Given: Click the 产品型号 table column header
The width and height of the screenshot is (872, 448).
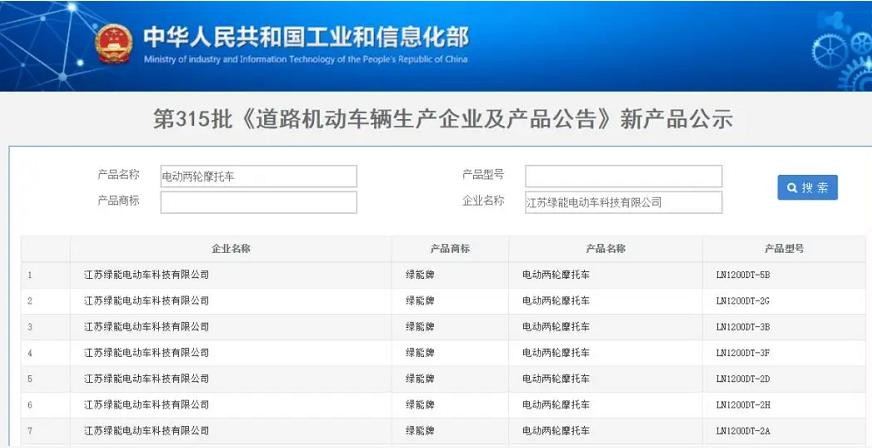Looking at the screenshot, I should [x=783, y=249].
